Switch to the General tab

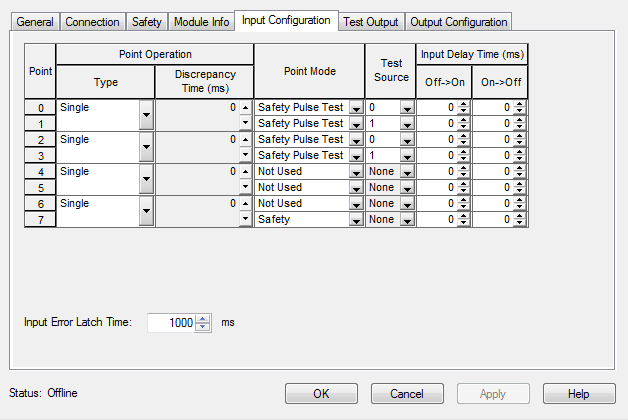point(35,22)
